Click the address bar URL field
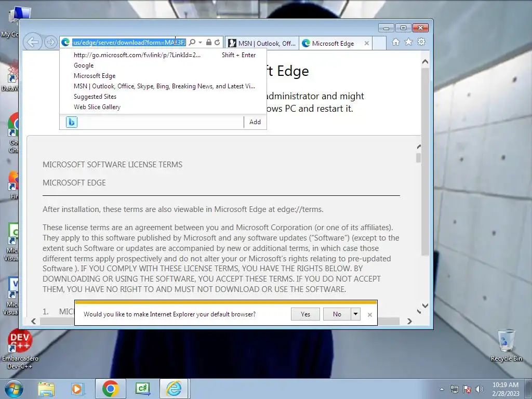 [x=129, y=43]
